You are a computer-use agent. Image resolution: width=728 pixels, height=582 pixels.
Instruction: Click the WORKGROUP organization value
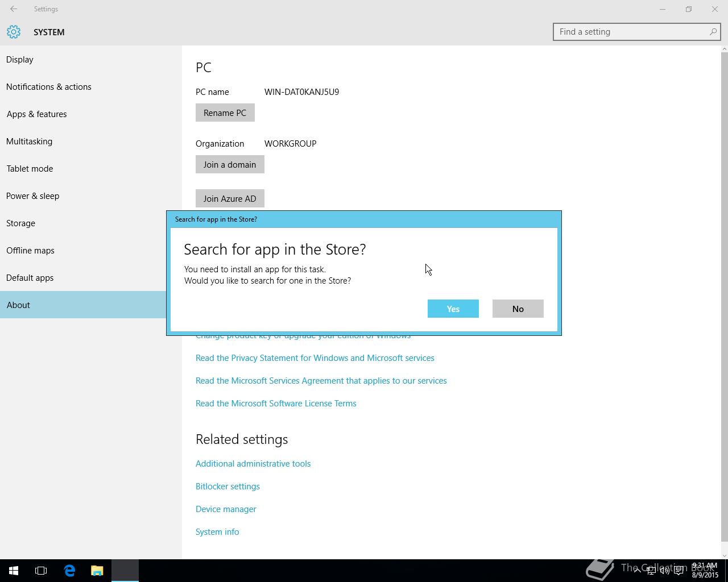coord(290,143)
